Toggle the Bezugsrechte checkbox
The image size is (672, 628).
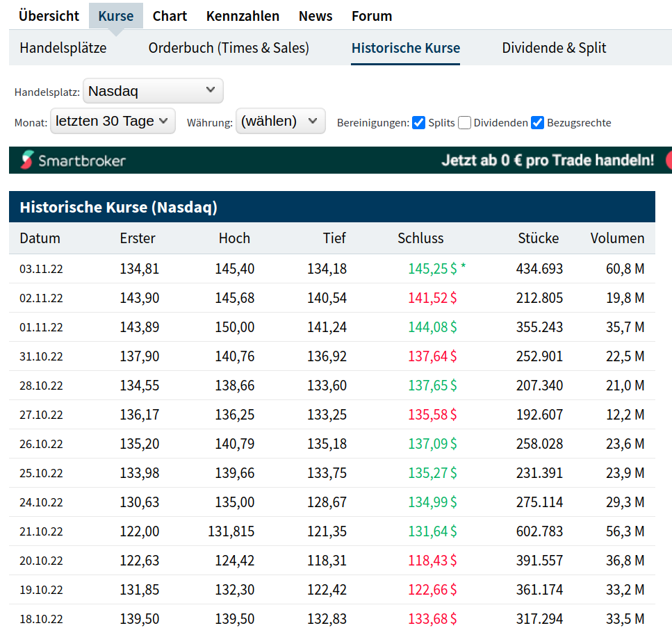[537, 123]
